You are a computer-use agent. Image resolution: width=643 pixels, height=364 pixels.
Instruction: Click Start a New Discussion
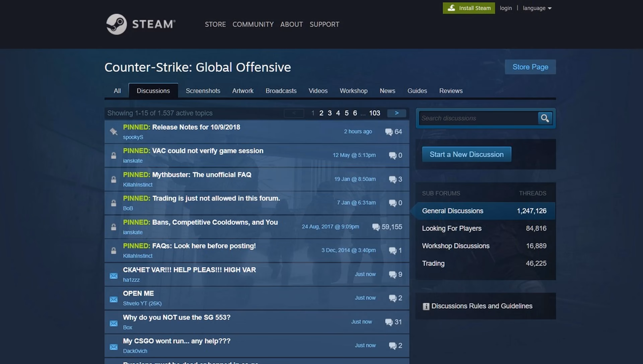tap(467, 154)
